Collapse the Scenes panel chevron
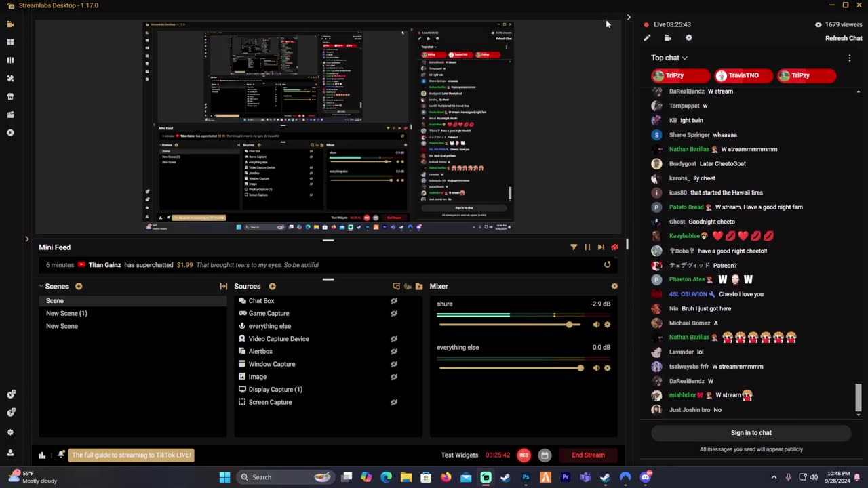868x488 pixels. tap(41, 287)
